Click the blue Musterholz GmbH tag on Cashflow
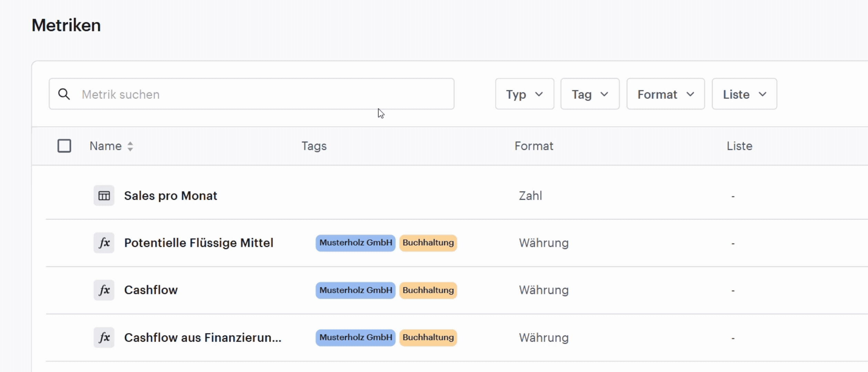 (x=355, y=290)
